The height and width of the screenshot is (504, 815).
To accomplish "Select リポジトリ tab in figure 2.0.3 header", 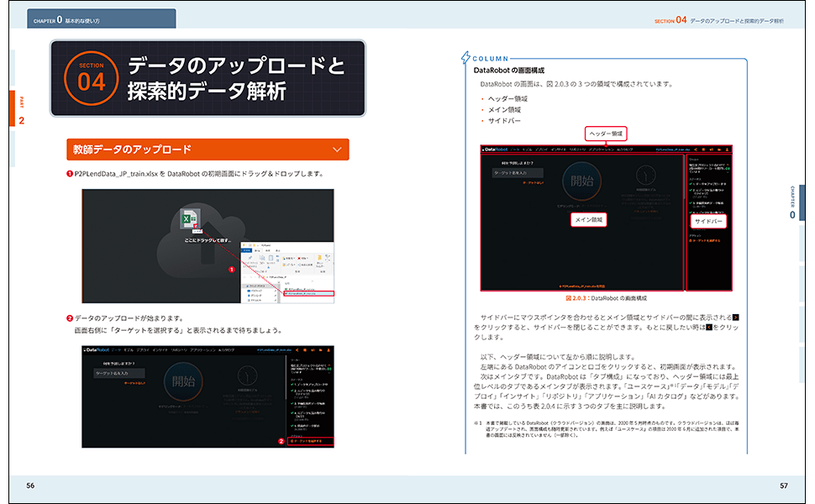I will [x=577, y=150].
